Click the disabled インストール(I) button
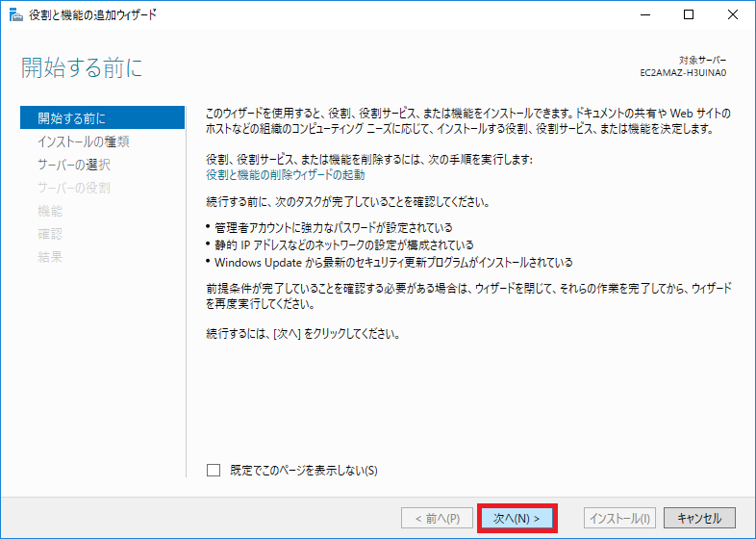756x539 pixels. (x=619, y=518)
